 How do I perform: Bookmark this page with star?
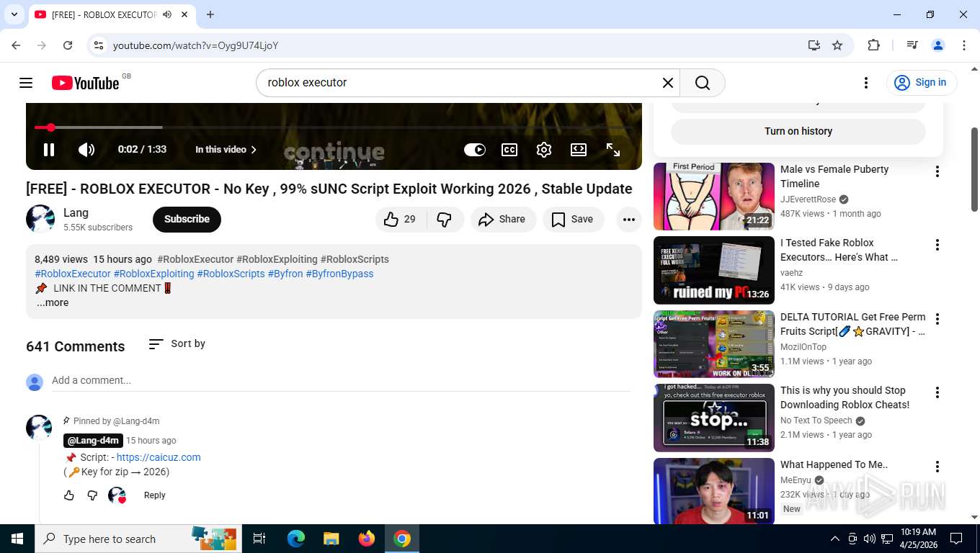[837, 45]
